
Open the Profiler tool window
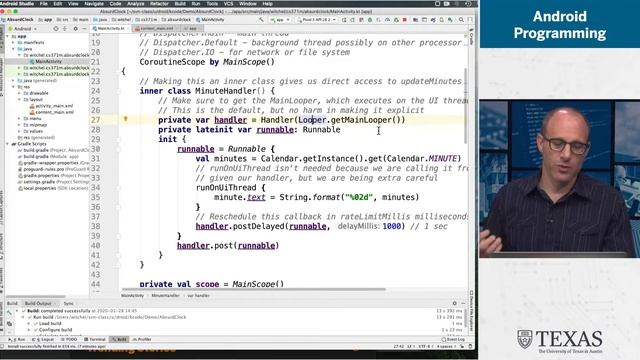pos(142,339)
